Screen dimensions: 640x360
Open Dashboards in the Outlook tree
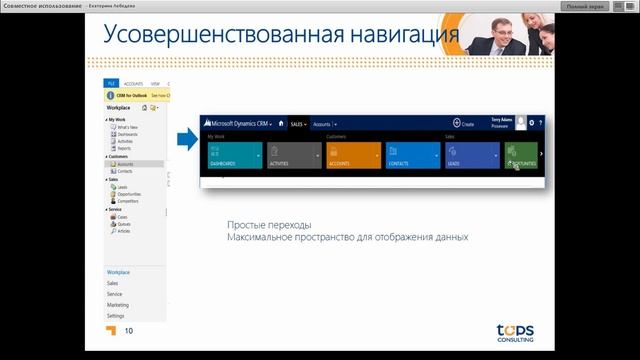(124, 134)
